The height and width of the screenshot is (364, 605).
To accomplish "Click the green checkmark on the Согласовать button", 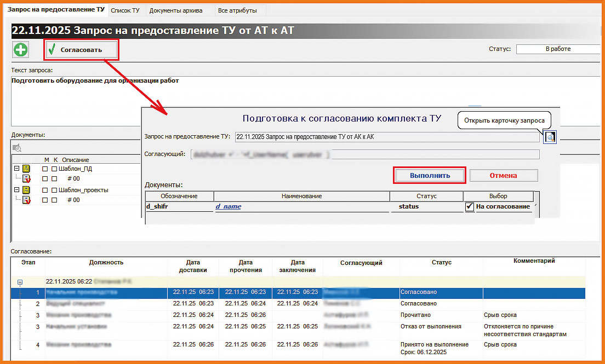I will [53, 50].
